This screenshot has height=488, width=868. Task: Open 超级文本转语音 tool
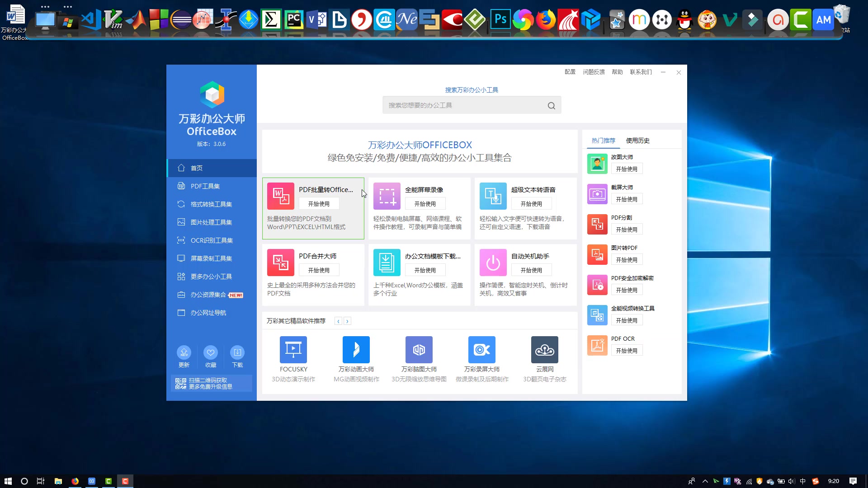click(x=530, y=204)
